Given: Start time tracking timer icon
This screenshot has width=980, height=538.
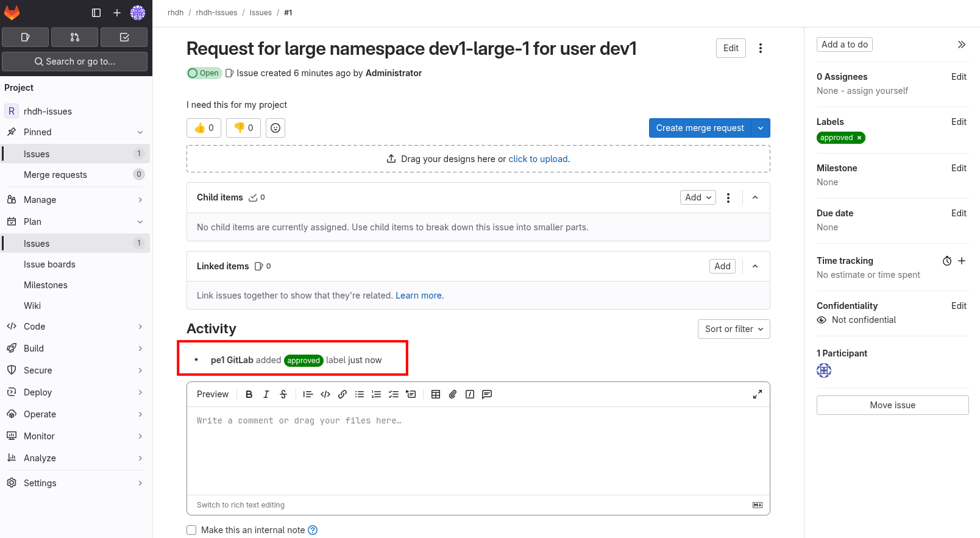Looking at the screenshot, I should (x=947, y=261).
